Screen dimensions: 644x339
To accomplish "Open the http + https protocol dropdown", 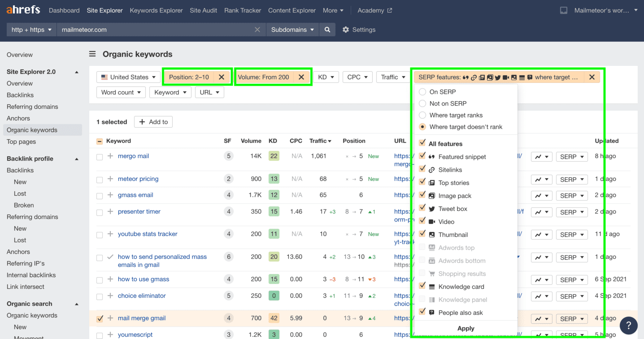I will (31, 30).
